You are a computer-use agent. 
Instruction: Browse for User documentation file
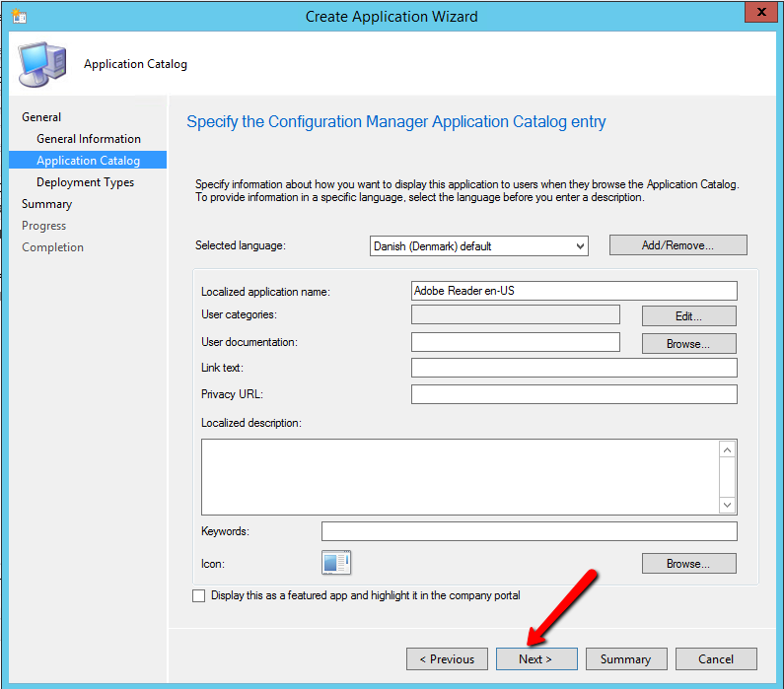tap(688, 344)
